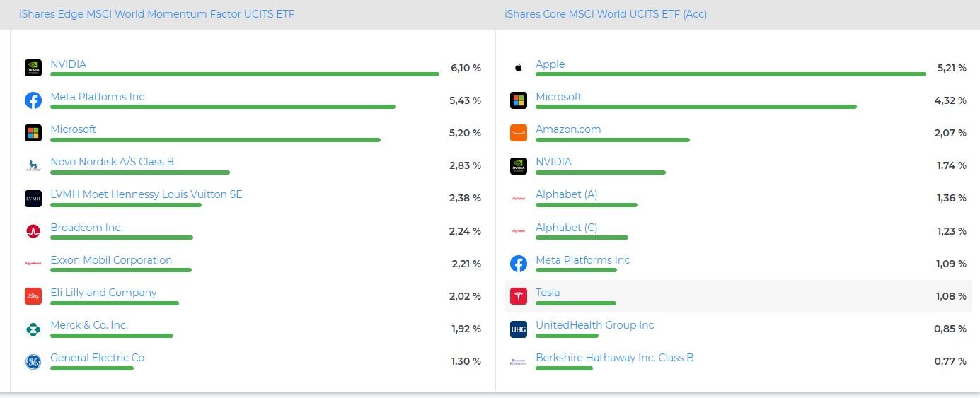980x398 pixels.
Task: Open Berkshire Hathaway Inc. Class B link
Action: (614, 358)
